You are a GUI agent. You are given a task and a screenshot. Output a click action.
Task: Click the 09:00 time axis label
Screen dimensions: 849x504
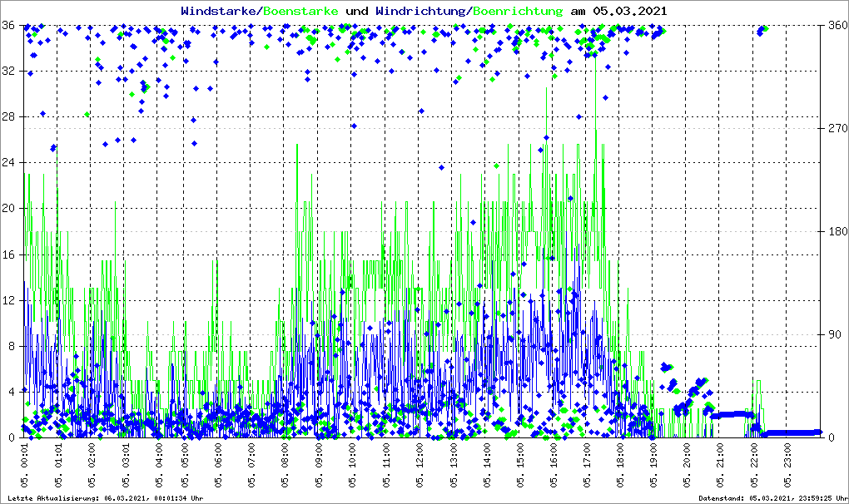[x=320, y=468]
